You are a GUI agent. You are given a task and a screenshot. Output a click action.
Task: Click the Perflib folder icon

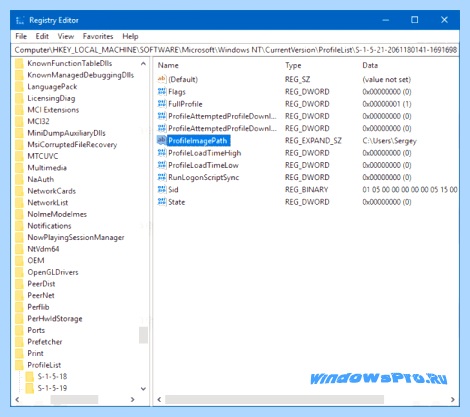[x=19, y=307]
